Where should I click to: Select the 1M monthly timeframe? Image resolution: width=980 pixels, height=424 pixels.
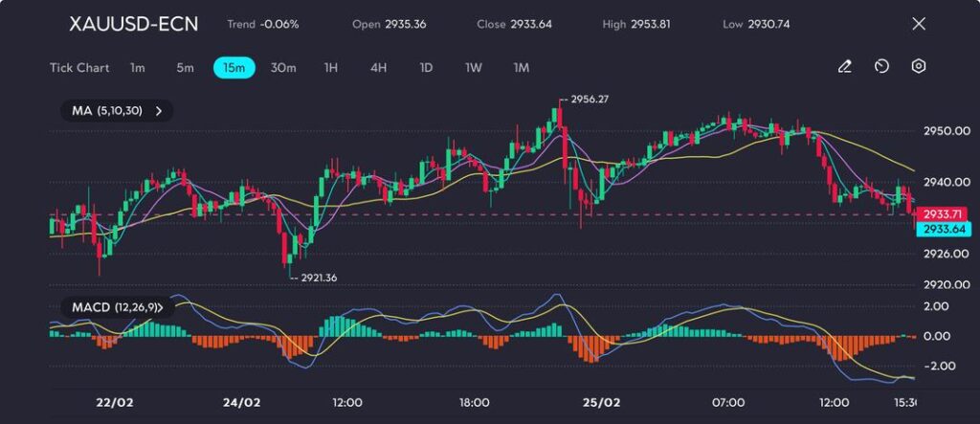tap(521, 68)
